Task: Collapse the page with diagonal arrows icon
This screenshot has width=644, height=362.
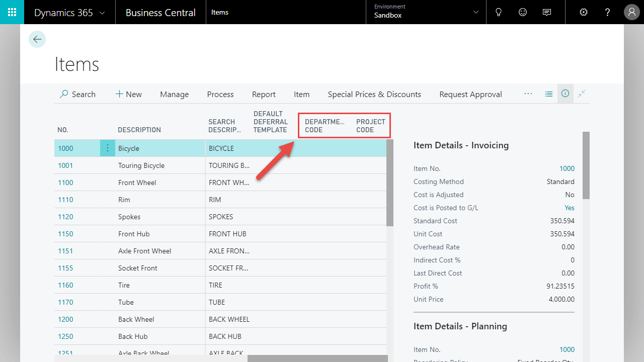Action: pyautogui.click(x=582, y=94)
